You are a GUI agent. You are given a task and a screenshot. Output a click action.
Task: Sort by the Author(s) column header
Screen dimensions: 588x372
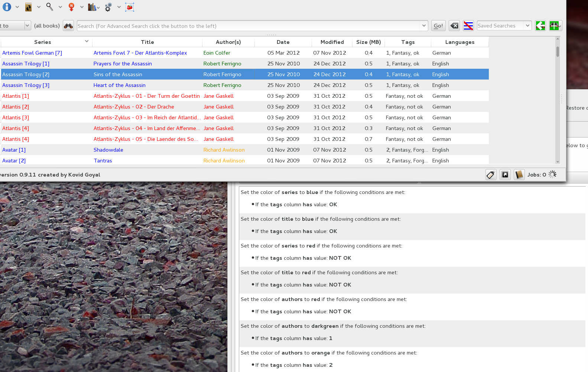[x=228, y=42]
